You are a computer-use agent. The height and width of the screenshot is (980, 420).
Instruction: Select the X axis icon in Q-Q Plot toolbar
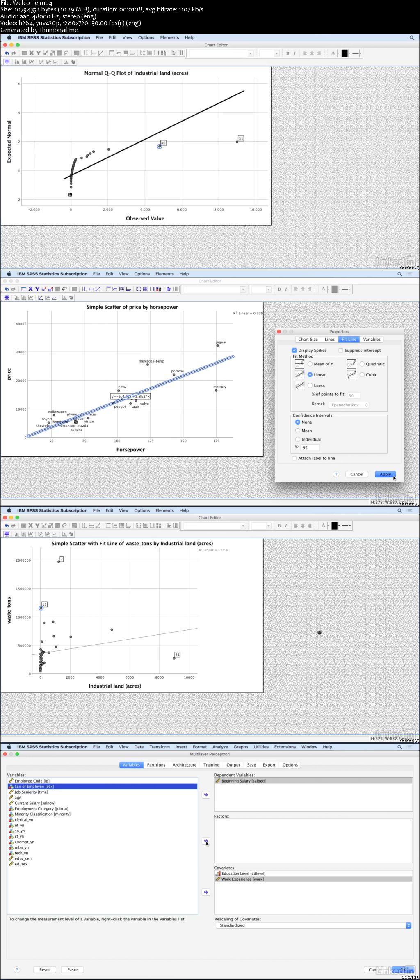(x=31, y=53)
